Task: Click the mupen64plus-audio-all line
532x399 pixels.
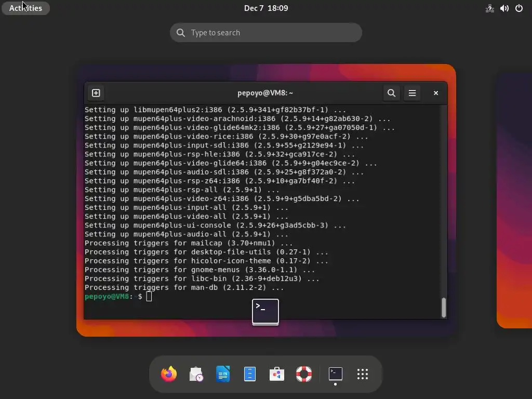Action: 187,234
